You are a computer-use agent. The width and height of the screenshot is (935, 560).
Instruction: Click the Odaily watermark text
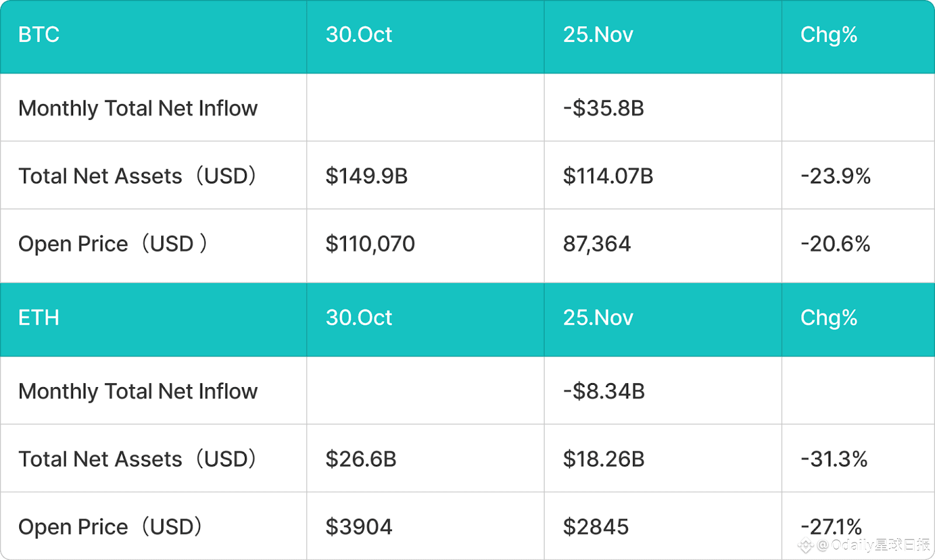(x=874, y=545)
